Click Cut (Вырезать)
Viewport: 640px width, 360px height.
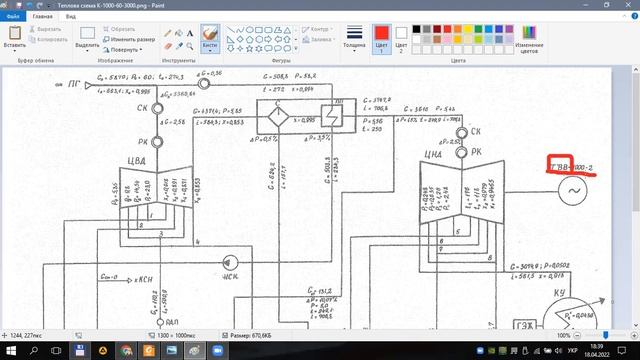pyautogui.click(x=45, y=29)
